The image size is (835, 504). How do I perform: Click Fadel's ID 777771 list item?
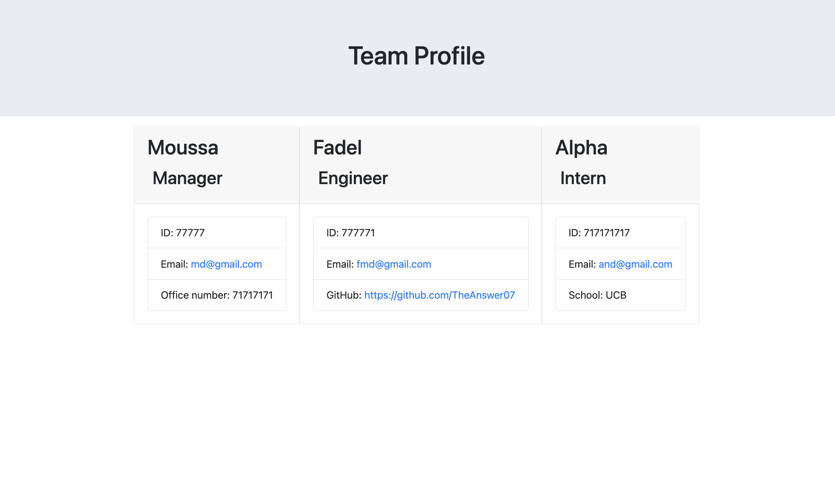[420, 232]
